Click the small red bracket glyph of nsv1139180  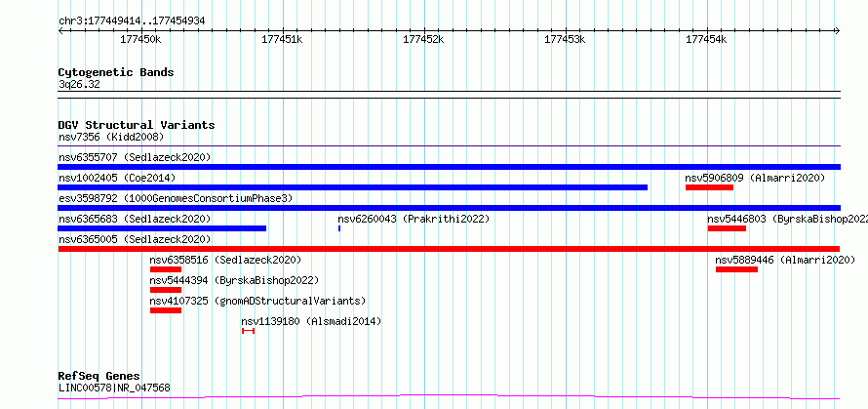coord(248,331)
